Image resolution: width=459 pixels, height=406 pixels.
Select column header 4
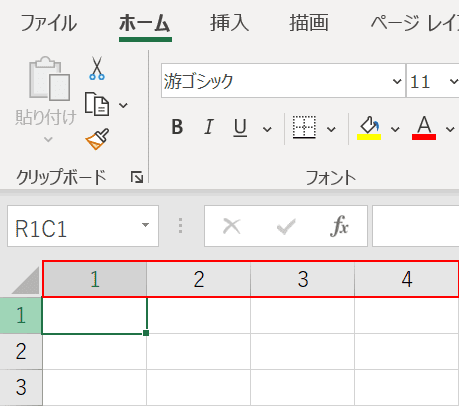[x=407, y=279]
